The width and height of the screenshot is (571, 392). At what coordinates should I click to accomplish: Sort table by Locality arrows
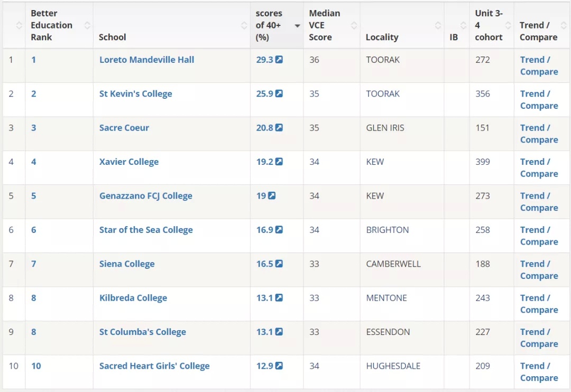pos(438,25)
